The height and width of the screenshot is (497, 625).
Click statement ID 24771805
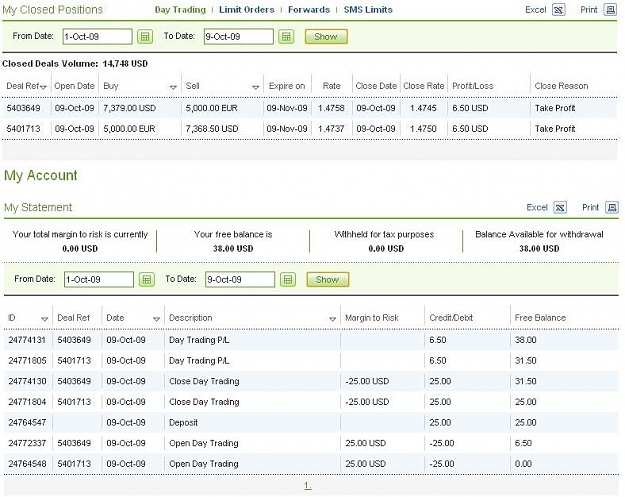(x=27, y=361)
